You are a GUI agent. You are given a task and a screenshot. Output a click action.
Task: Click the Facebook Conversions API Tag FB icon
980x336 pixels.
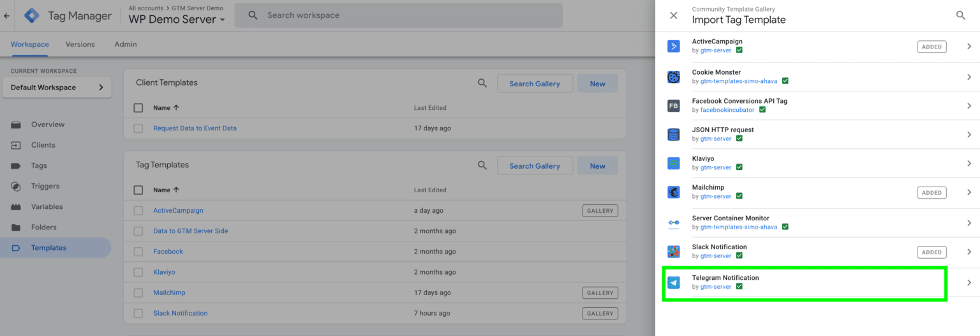click(x=674, y=105)
